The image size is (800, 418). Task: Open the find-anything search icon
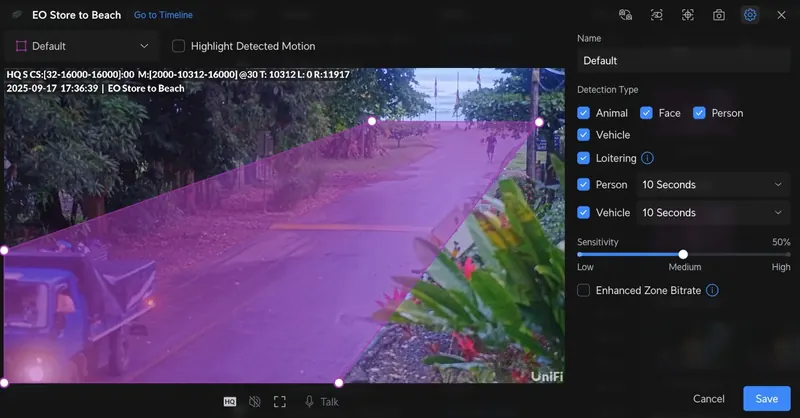[x=626, y=15]
